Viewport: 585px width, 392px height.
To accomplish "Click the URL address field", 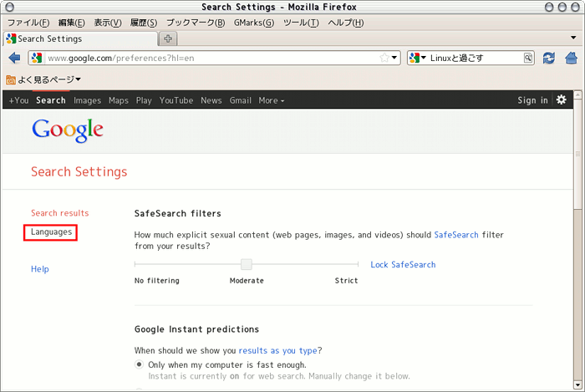I will pyautogui.click(x=209, y=59).
